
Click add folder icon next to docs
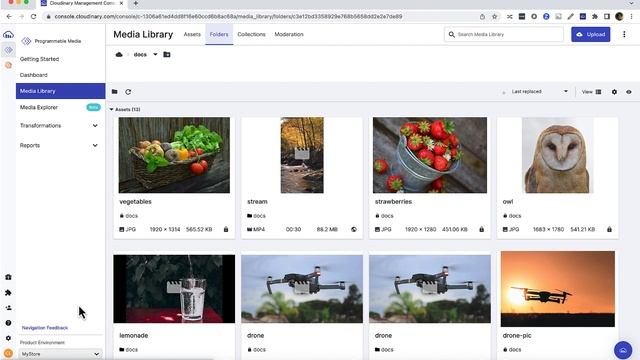click(x=167, y=54)
